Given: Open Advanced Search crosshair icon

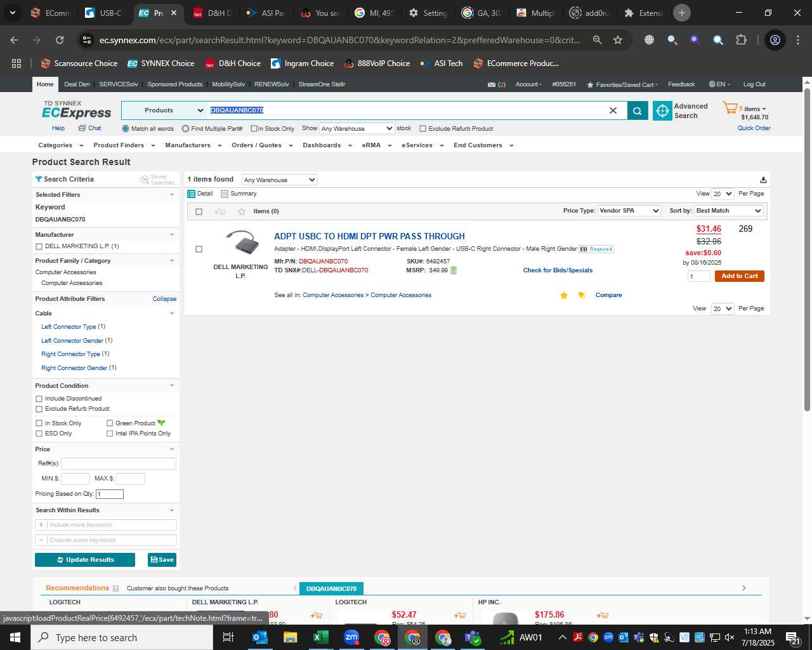Looking at the screenshot, I should point(662,110).
